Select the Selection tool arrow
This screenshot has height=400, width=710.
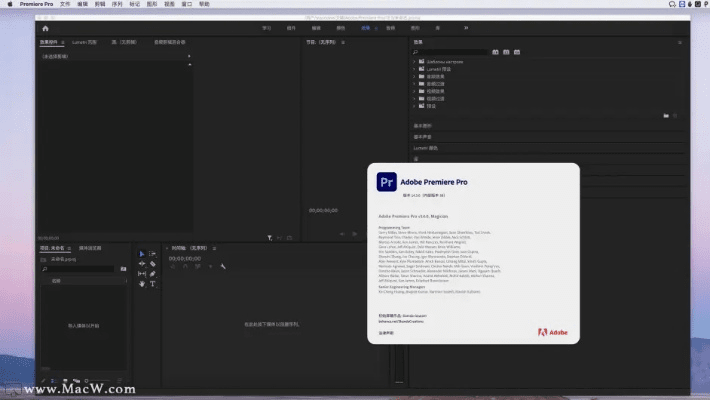point(142,254)
